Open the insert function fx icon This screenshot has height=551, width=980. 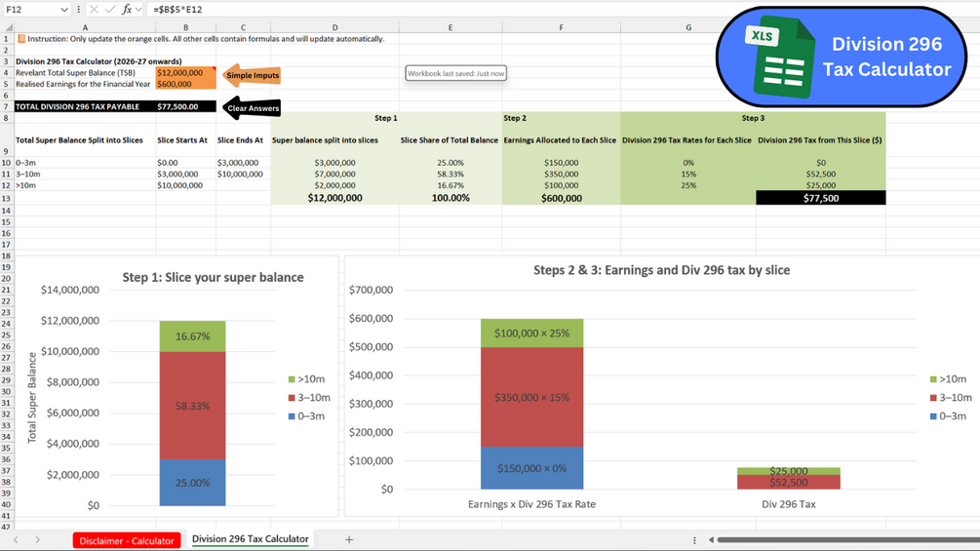[x=127, y=10]
